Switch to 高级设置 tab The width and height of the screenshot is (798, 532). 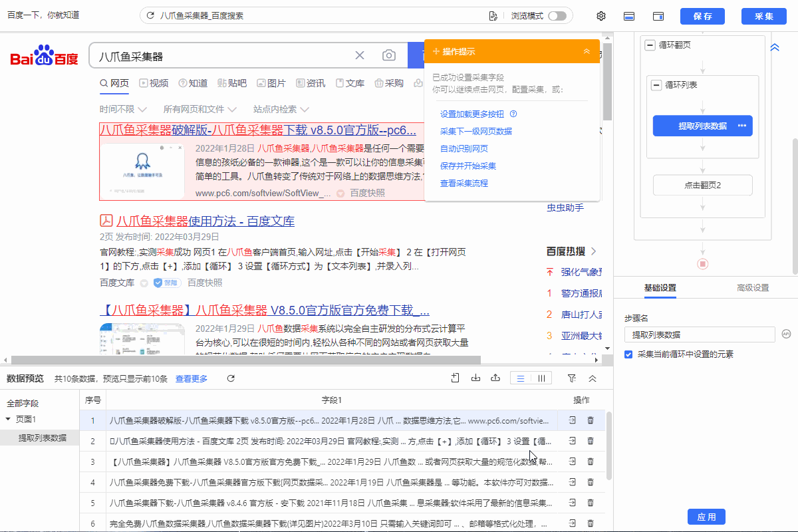(753, 288)
